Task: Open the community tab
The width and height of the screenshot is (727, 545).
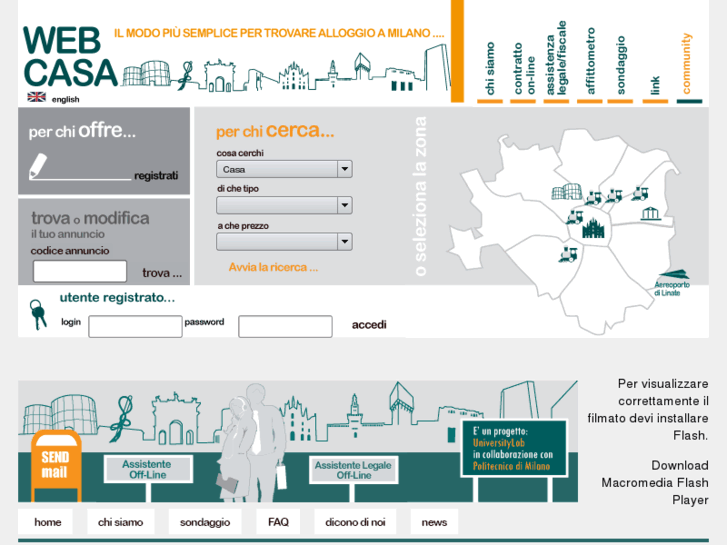Action: (689, 65)
